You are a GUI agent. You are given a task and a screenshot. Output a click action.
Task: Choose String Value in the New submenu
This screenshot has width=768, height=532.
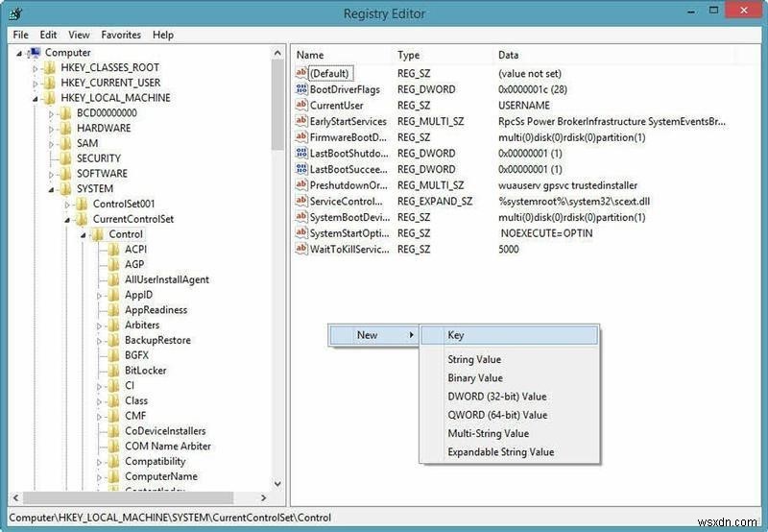point(510,359)
